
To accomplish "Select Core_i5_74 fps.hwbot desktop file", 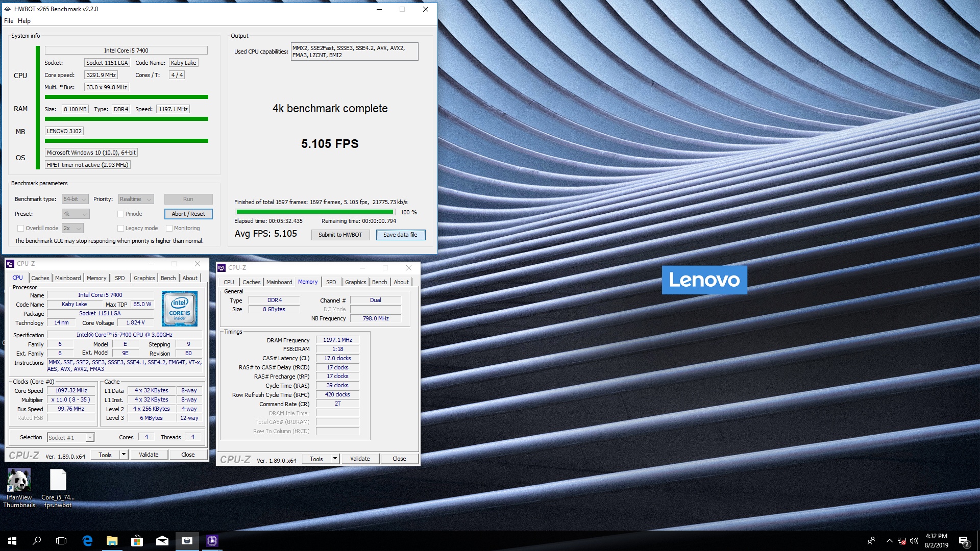I will [58, 488].
